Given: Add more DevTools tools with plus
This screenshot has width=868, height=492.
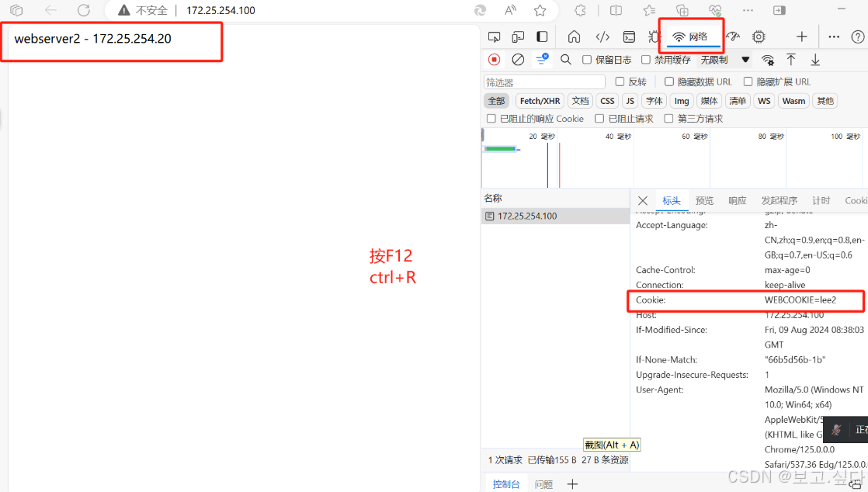Looking at the screenshot, I should click(801, 36).
